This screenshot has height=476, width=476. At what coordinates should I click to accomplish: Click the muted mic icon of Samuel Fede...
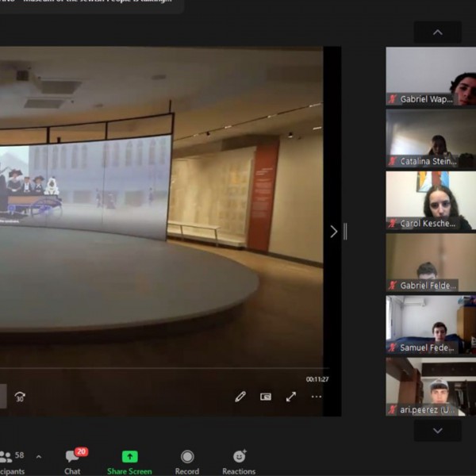click(x=393, y=347)
